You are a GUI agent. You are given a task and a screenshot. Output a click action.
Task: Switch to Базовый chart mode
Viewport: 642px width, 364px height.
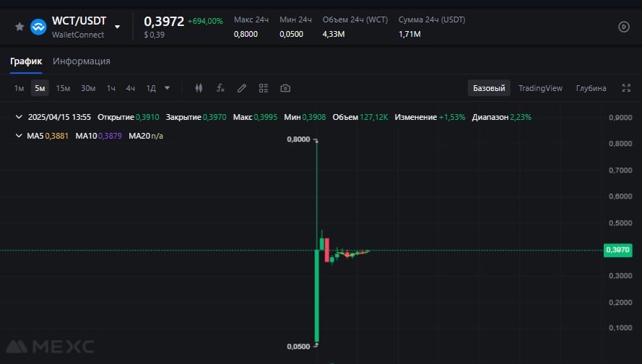[x=489, y=88]
